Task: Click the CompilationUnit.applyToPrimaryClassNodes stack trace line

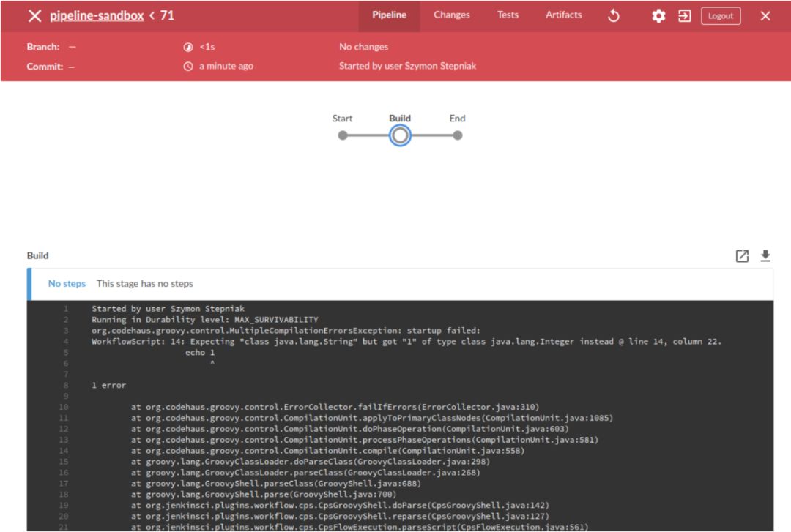Action: pos(372,418)
